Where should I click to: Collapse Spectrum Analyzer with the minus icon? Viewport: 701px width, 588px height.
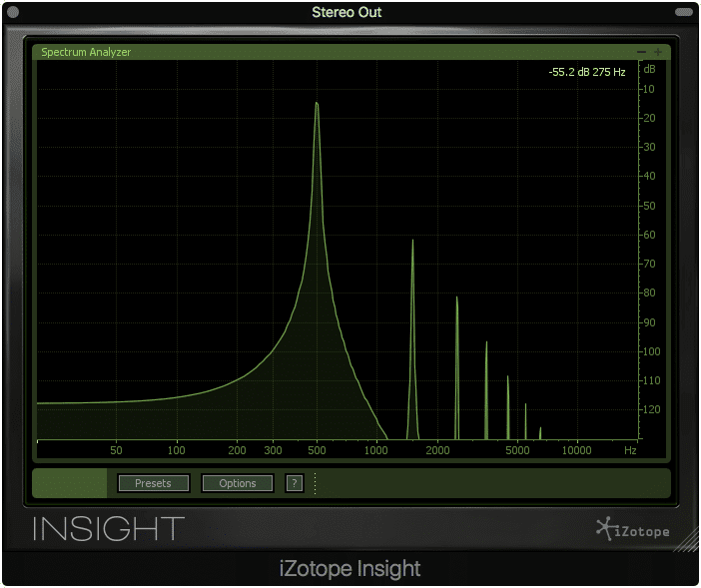click(x=641, y=52)
